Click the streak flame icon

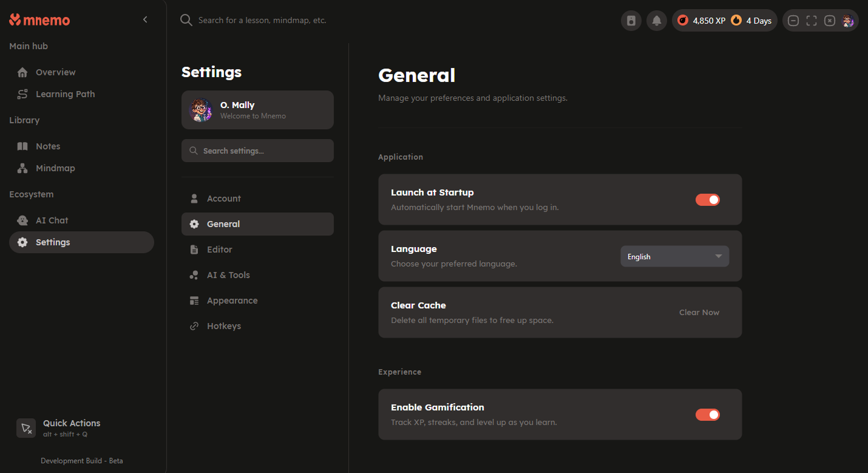click(736, 21)
